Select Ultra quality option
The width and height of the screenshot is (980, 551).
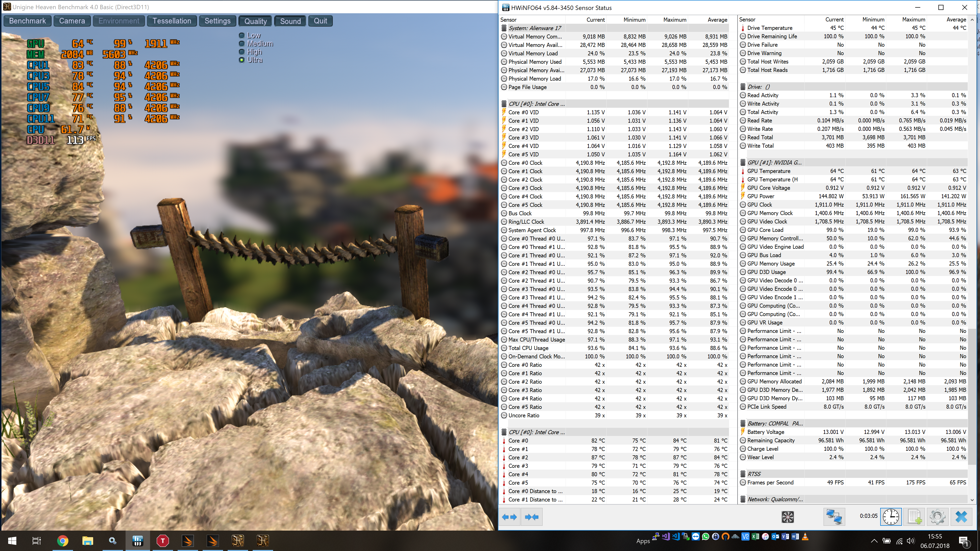click(251, 60)
